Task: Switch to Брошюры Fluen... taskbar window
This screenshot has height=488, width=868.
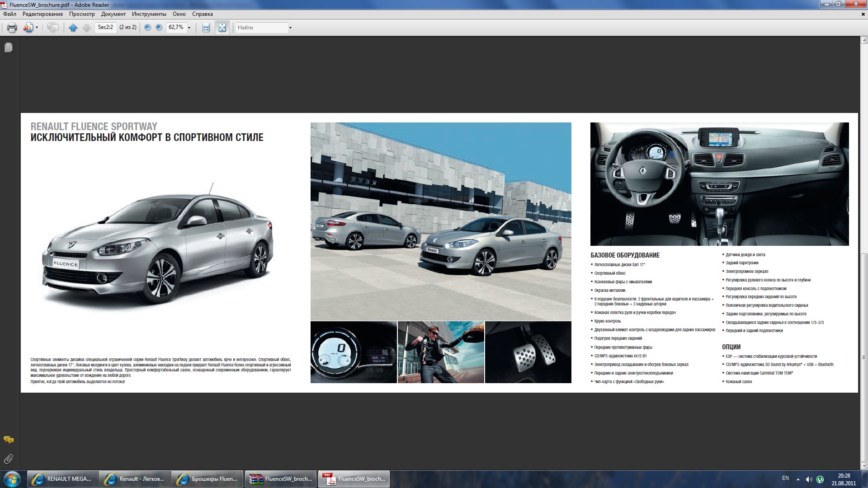Action: point(207,479)
